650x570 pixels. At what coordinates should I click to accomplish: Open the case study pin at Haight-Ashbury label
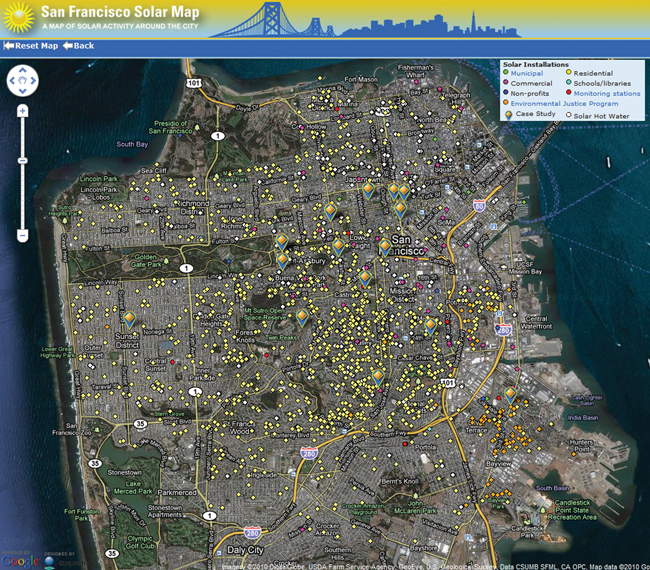click(282, 262)
